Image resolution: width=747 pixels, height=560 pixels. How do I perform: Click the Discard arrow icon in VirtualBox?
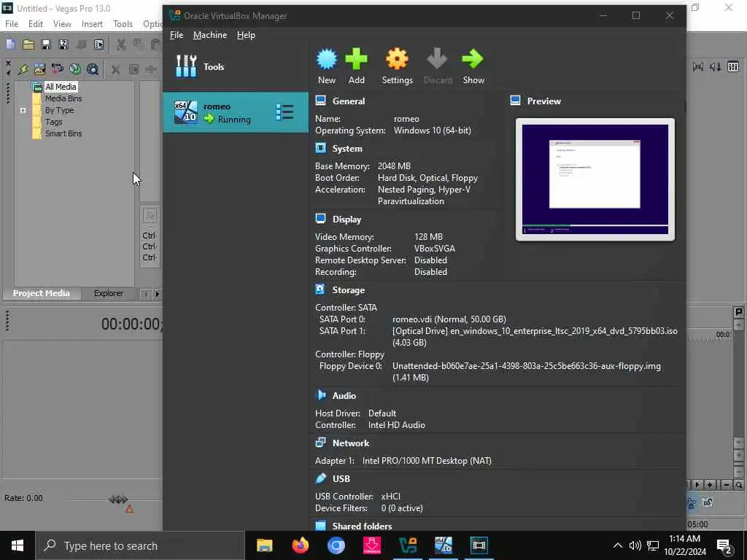click(x=438, y=66)
